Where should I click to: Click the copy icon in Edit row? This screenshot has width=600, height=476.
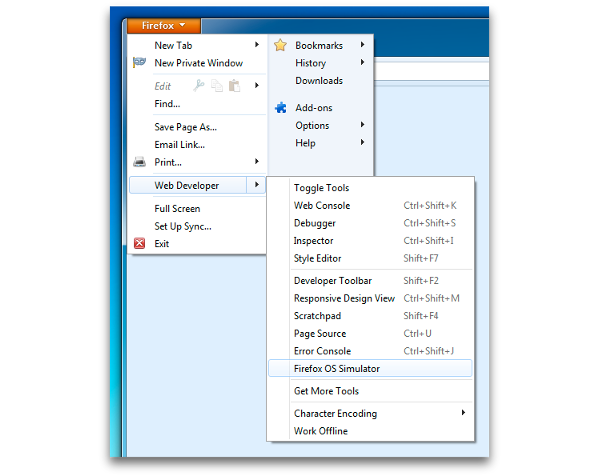pos(218,86)
